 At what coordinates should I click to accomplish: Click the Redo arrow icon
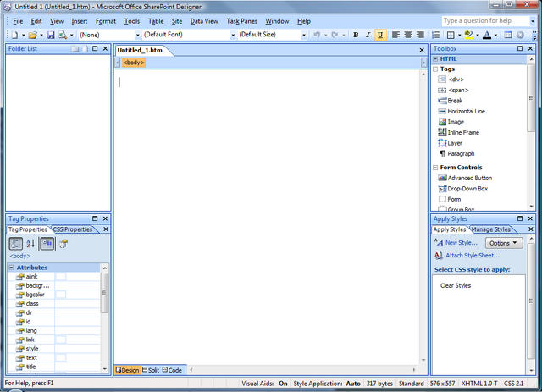(x=335, y=35)
